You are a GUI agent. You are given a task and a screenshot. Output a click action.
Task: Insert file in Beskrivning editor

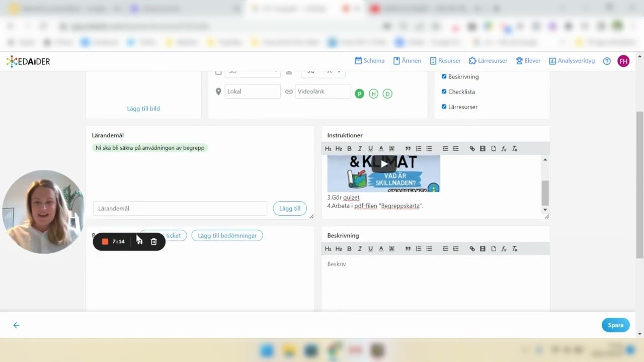coord(494,249)
